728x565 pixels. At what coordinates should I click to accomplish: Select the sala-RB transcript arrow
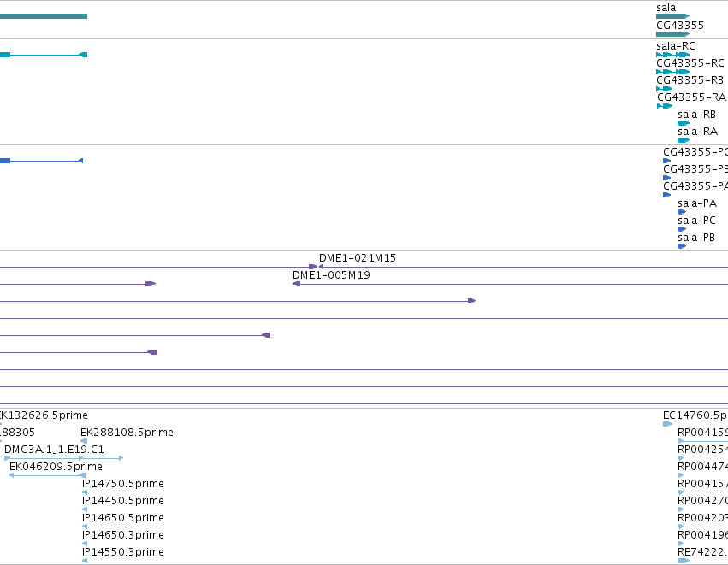pos(684,123)
